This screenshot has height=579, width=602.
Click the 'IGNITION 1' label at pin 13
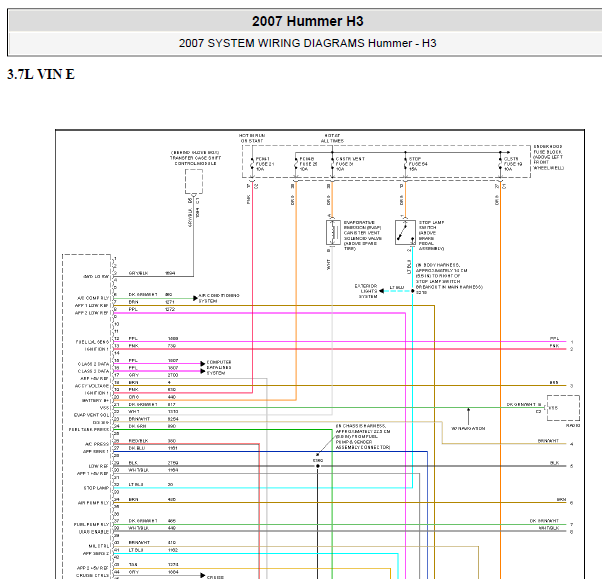pos(97,349)
